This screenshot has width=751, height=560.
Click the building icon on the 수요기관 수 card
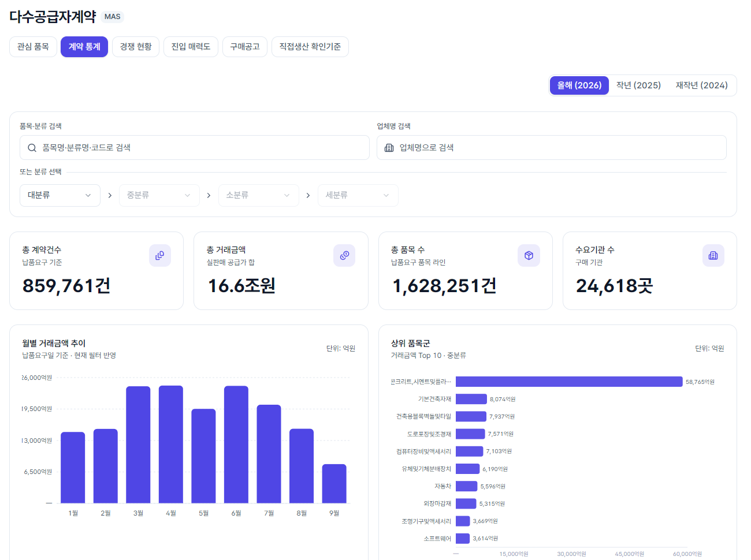pos(713,256)
